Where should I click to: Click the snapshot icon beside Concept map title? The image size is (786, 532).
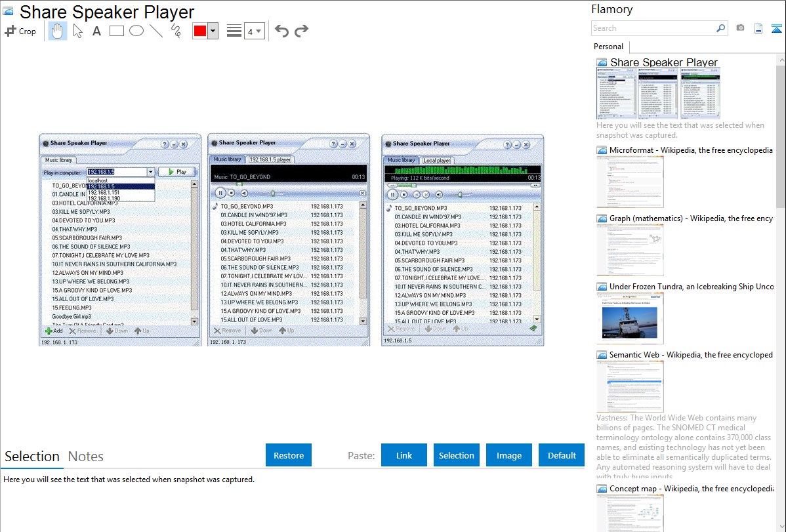click(x=602, y=489)
